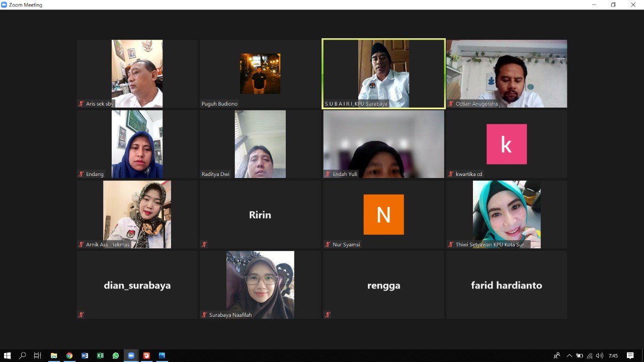Open the Action Center notifications panel
Image resolution: width=644 pixels, height=362 pixels.
pos(630,355)
